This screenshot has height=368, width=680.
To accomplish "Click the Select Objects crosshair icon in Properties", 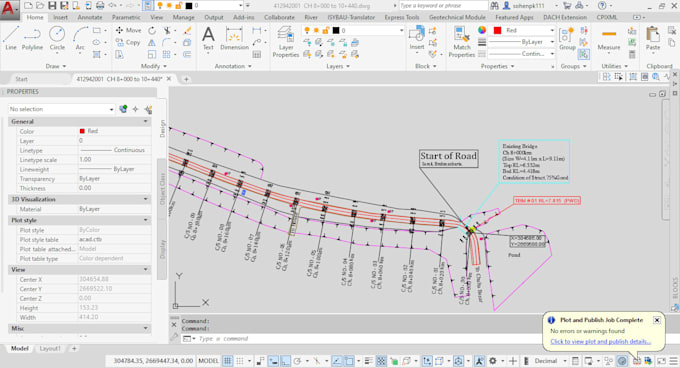I will pyautogui.click(x=135, y=109).
